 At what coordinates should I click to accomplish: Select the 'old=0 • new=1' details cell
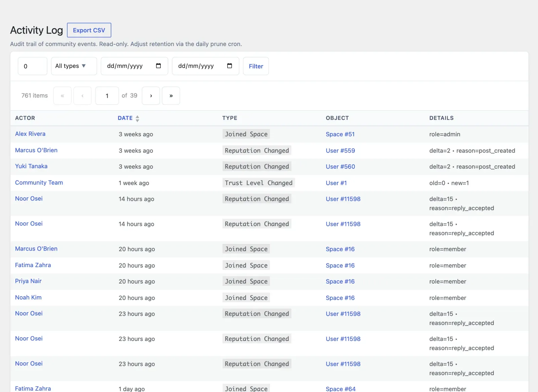click(x=449, y=183)
